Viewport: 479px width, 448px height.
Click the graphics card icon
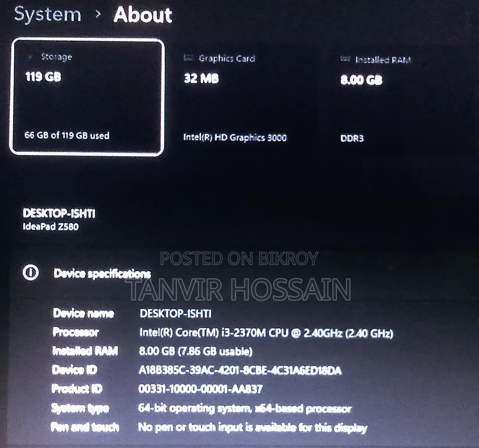[189, 58]
